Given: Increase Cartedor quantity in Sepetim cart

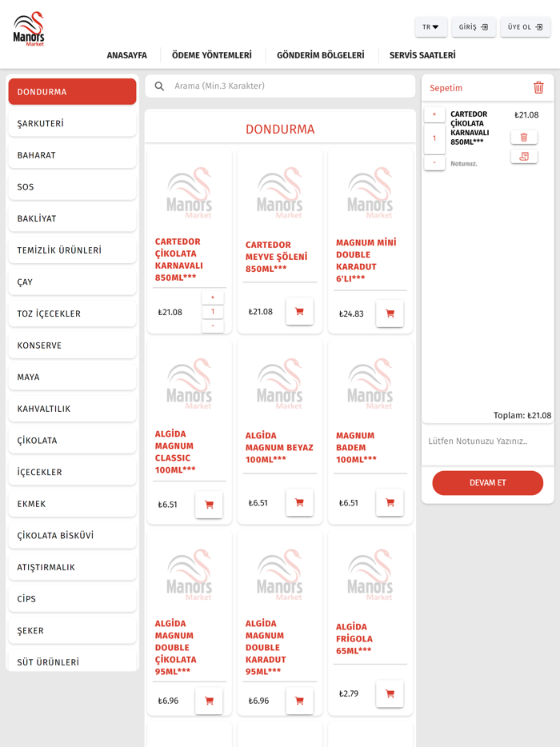Looking at the screenshot, I should tap(434, 114).
